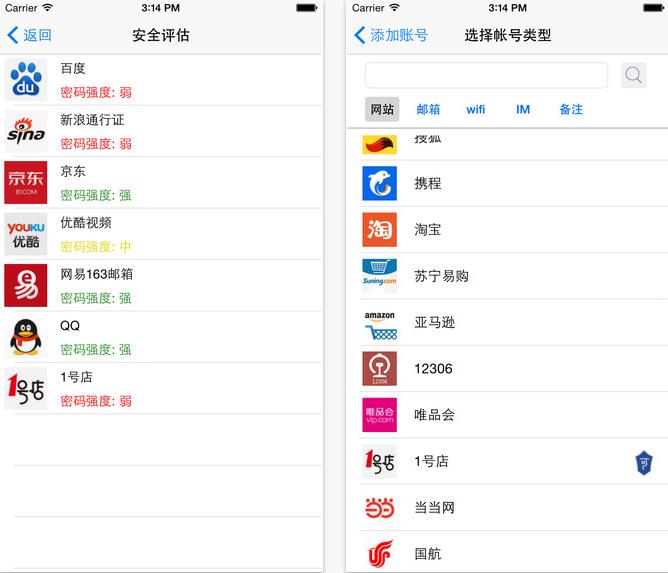Viewport: 668px width, 573px height.
Task: Switch to the wifi tab
Action: pyautogui.click(x=475, y=109)
